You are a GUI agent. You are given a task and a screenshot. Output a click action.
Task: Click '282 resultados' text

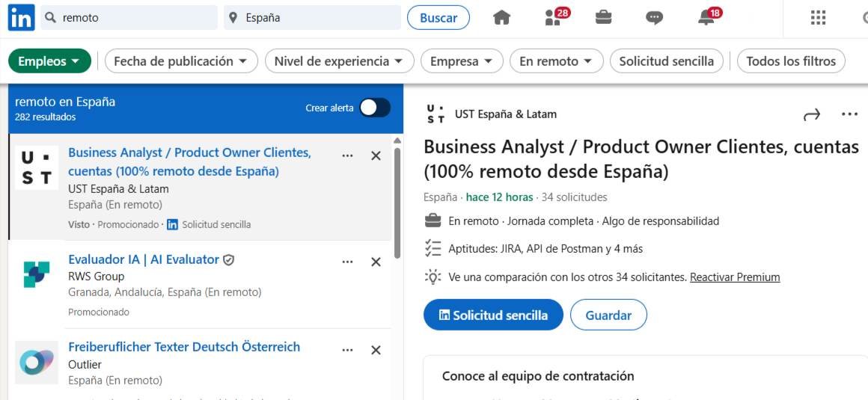click(x=46, y=117)
